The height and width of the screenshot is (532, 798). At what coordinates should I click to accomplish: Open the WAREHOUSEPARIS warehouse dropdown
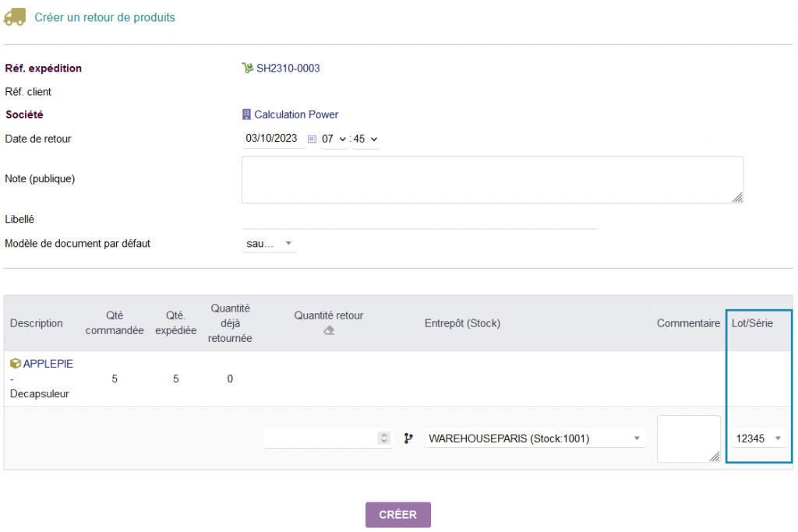coord(535,439)
